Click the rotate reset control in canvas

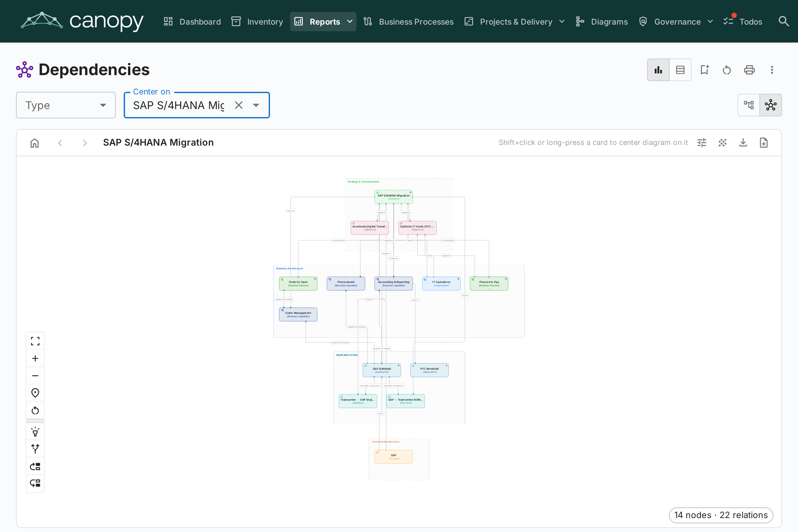pos(35,411)
